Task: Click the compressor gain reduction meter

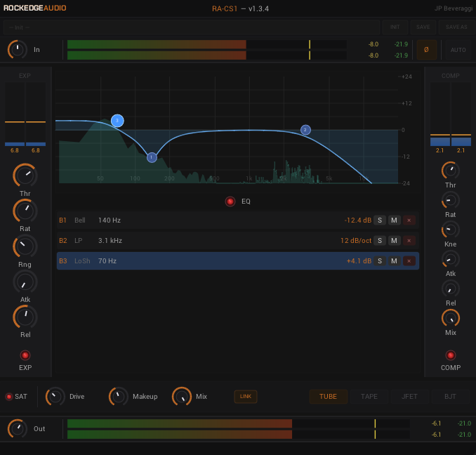Action: pos(451,114)
